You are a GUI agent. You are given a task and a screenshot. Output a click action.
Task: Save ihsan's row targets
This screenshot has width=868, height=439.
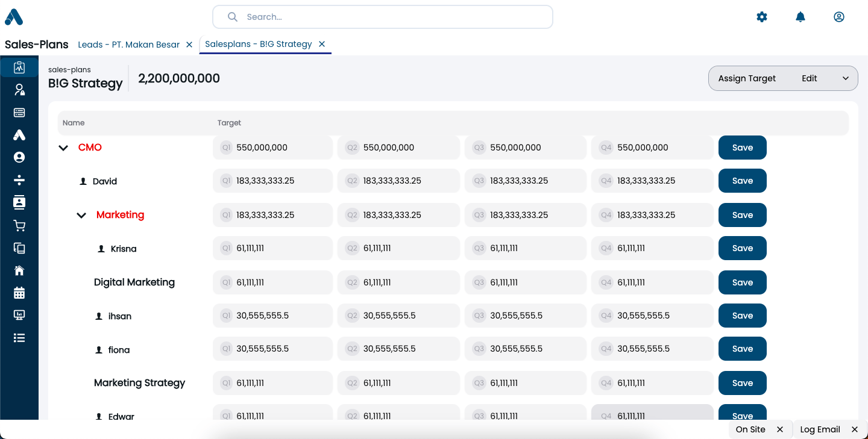(x=743, y=316)
